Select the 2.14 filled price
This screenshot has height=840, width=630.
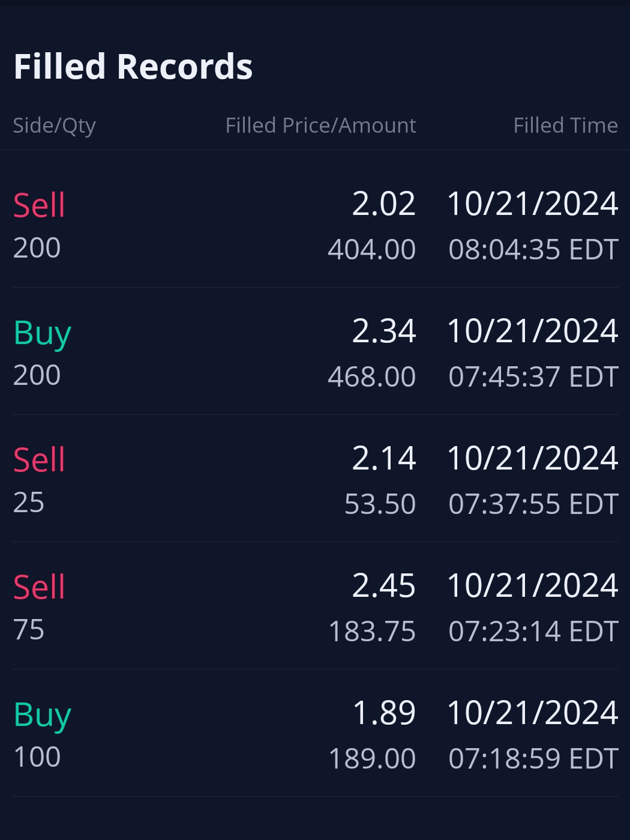click(x=383, y=458)
